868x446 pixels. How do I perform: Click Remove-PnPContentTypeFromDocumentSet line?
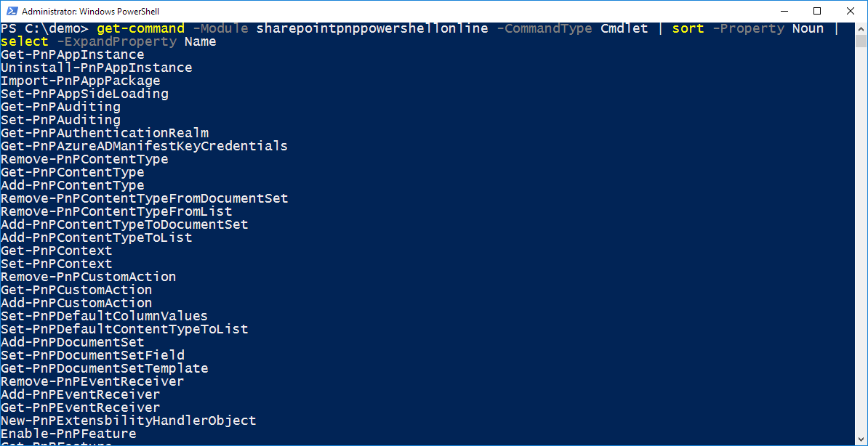(x=144, y=198)
